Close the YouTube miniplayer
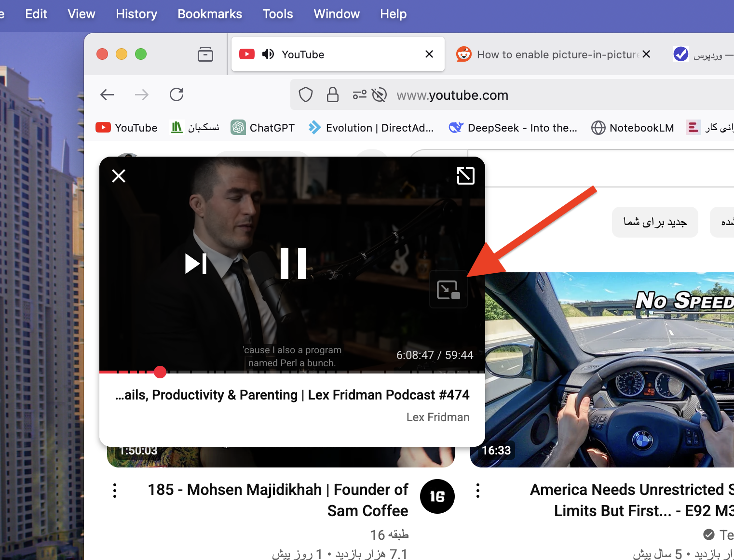 [119, 176]
